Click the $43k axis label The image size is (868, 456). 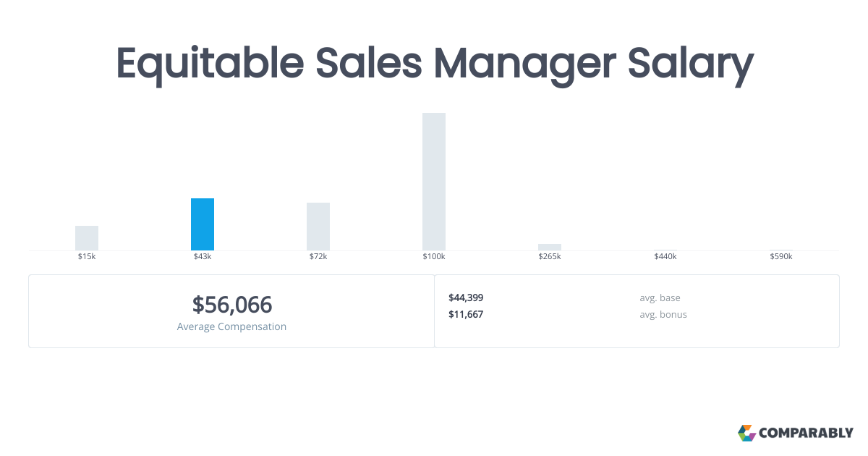[x=203, y=257]
